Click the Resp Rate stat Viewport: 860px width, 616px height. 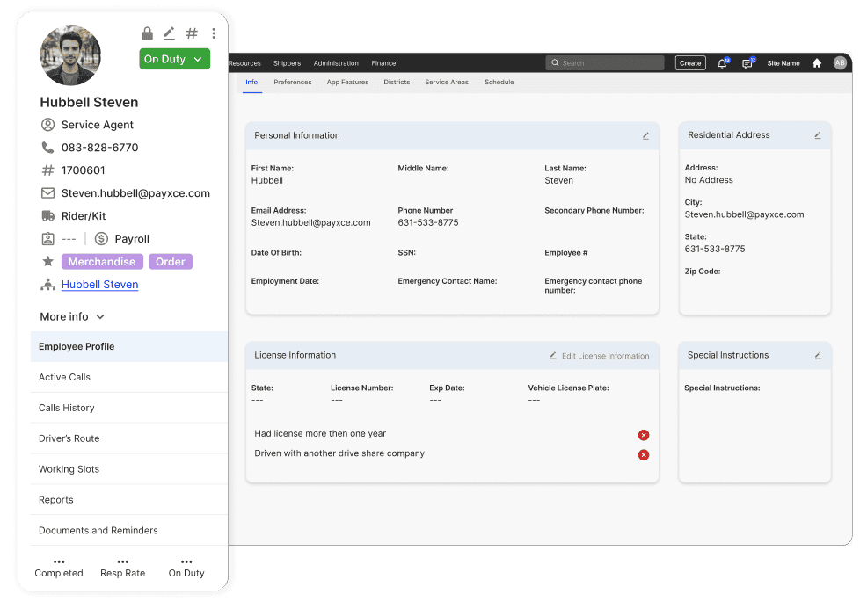pyautogui.click(x=123, y=569)
